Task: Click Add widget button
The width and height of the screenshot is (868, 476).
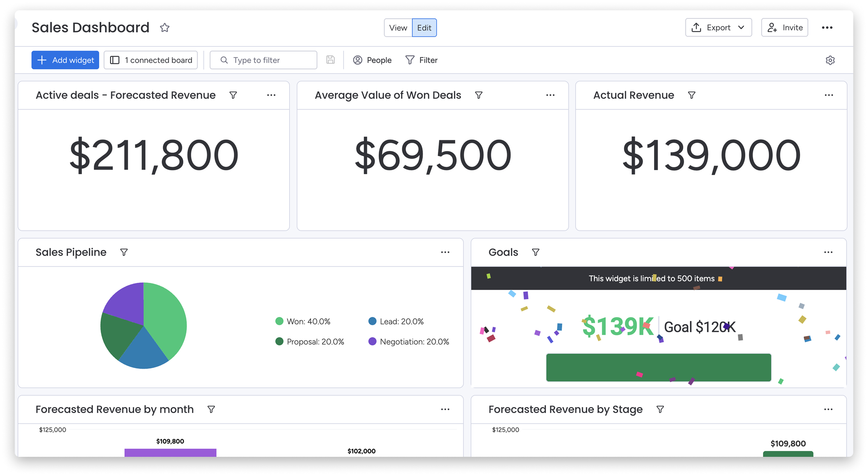Action: (x=65, y=60)
